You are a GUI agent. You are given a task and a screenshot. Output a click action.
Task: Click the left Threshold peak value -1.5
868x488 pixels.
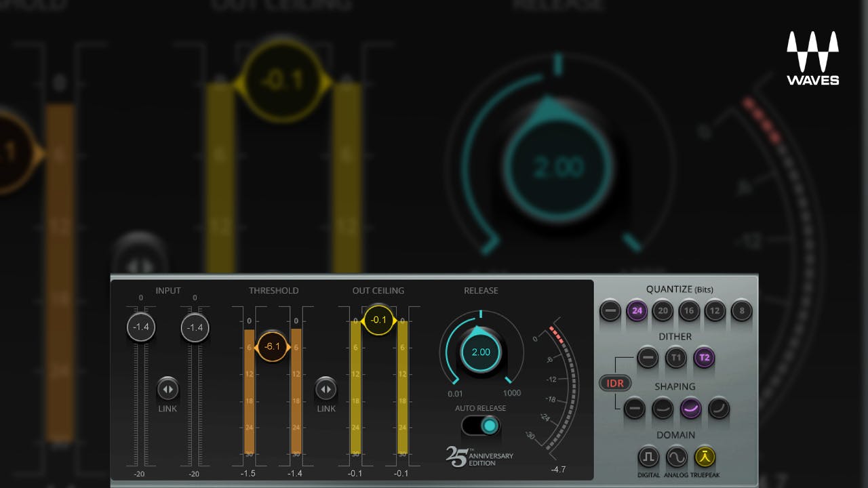coord(248,473)
